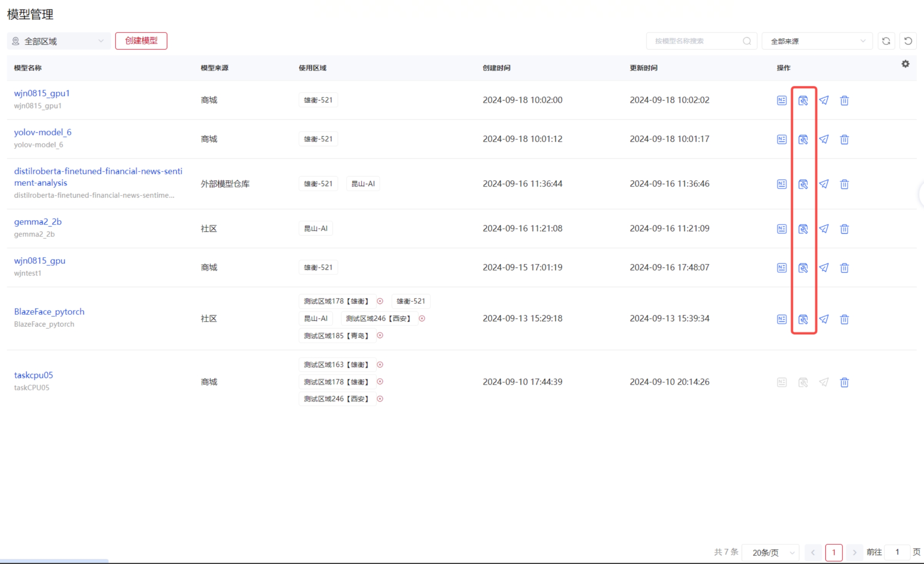Viewport: 924px width, 564px height.
Task: Expand the 全部来源 source filter dropdown
Action: point(817,41)
